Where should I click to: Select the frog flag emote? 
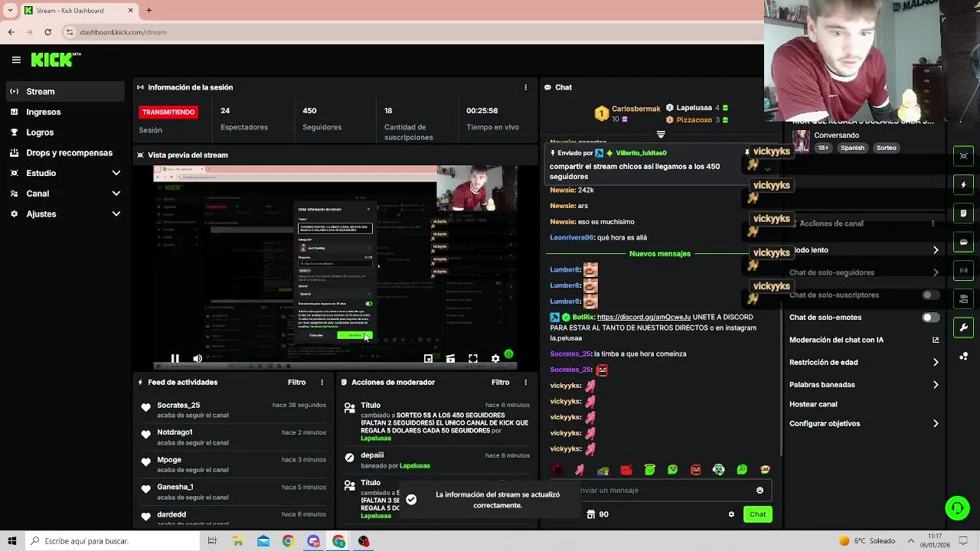pyautogui.click(x=603, y=470)
